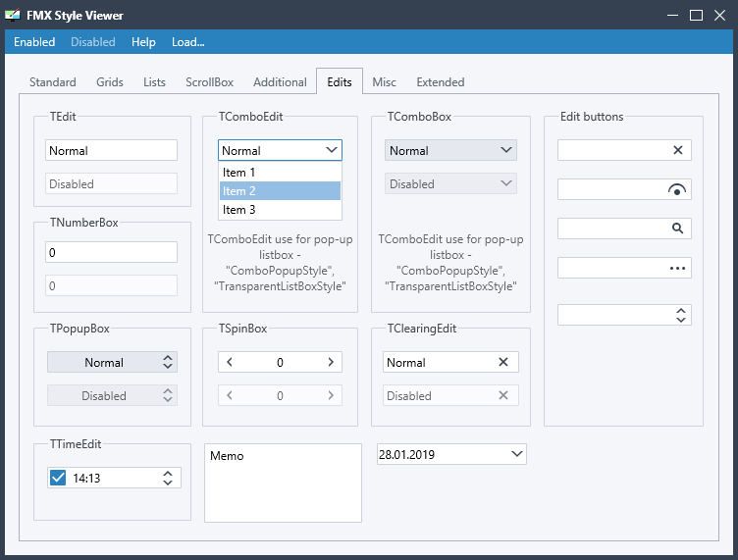Viewport: 738px width, 560px height.
Task: Select the Edits tab
Action: tap(340, 81)
